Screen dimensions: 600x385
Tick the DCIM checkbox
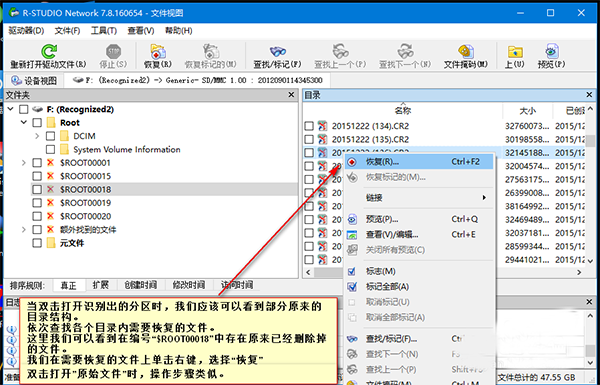(x=51, y=136)
